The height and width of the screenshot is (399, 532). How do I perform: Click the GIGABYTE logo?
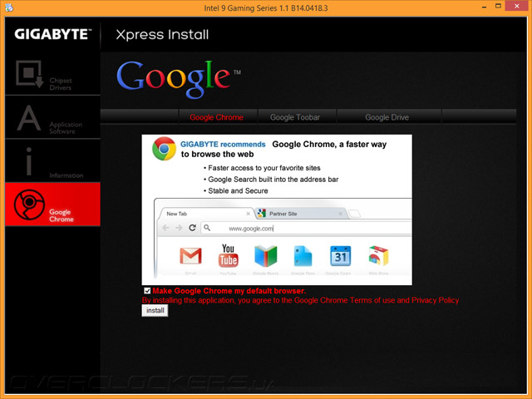click(x=53, y=34)
